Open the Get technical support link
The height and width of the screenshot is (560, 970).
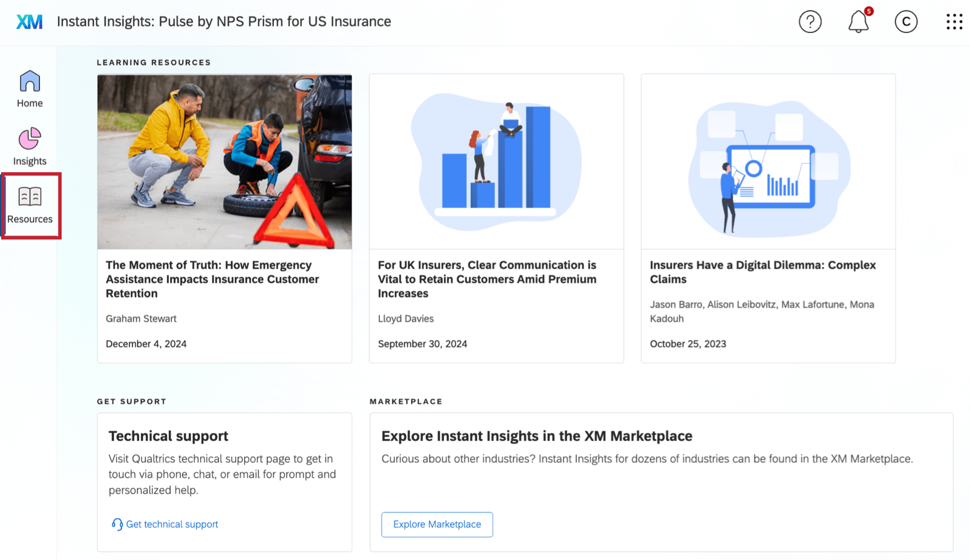coord(172,524)
